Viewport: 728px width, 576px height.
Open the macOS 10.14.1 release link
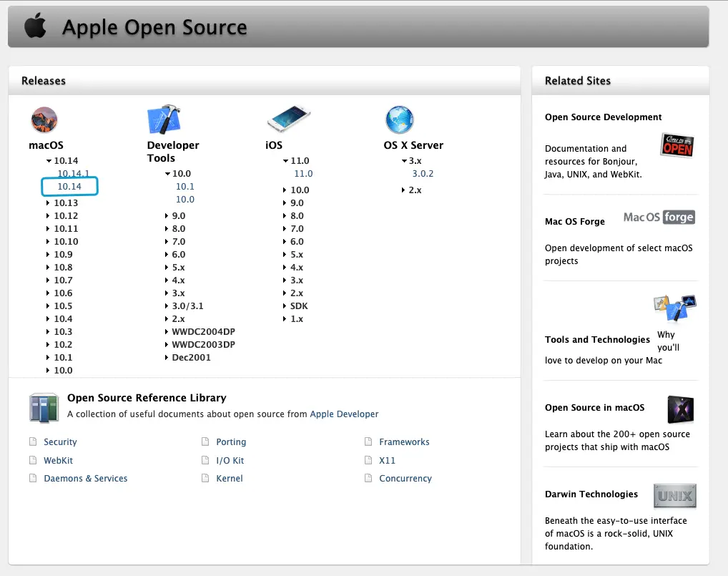point(73,173)
